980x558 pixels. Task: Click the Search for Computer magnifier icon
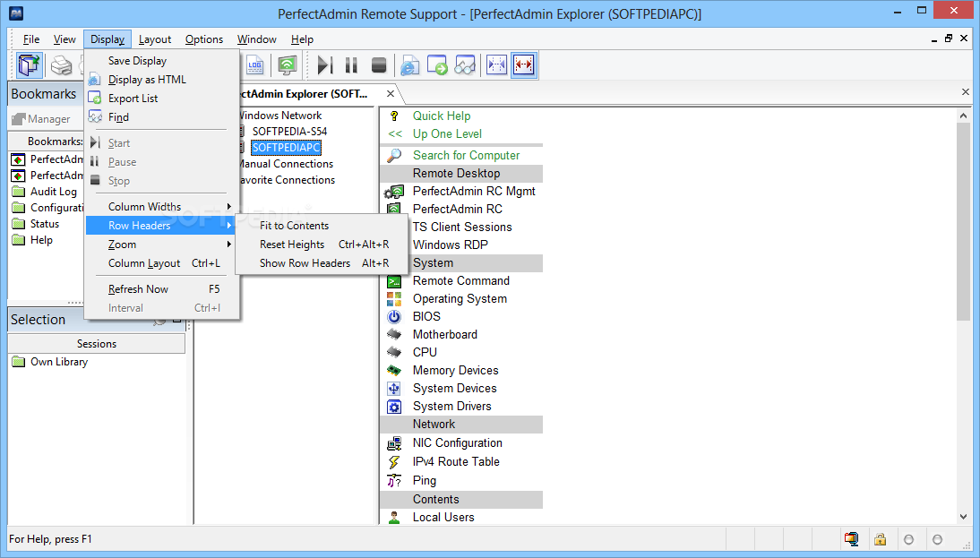point(394,155)
